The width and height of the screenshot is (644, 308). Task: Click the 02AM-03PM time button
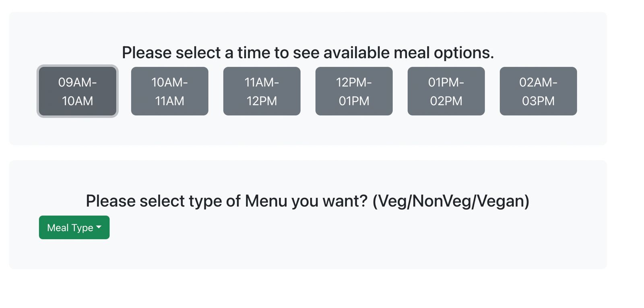538,91
